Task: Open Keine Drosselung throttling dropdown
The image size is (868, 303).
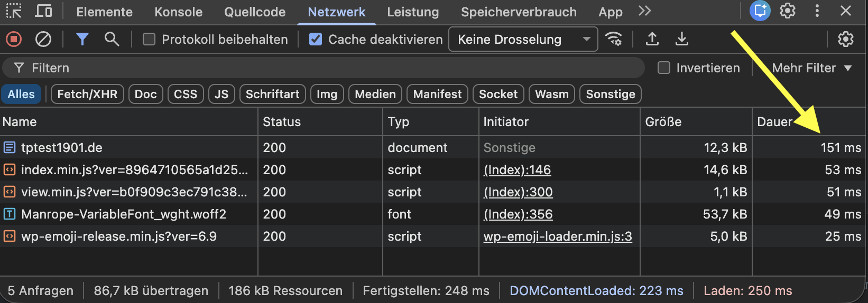Action: pyautogui.click(x=523, y=39)
